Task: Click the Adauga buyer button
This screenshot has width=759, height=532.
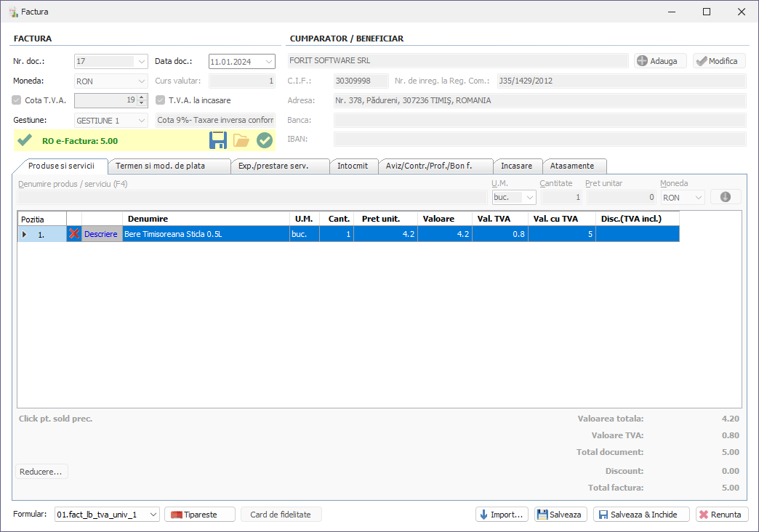Action: click(x=659, y=61)
